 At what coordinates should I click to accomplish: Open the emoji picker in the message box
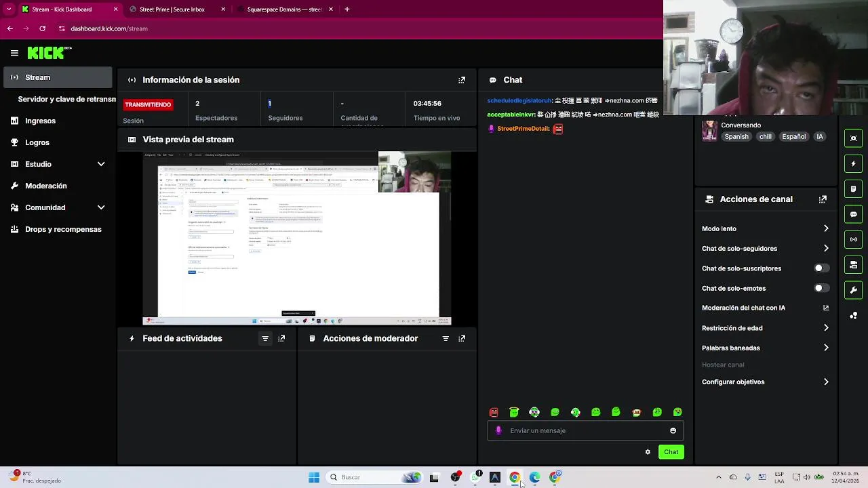coord(673,430)
